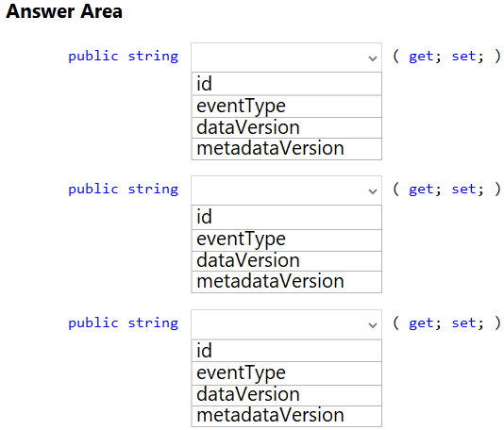Image resolution: width=504 pixels, height=430 pixels.
Task: Open the third dropdown chevron arrow
Action: (x=372, y=325)
